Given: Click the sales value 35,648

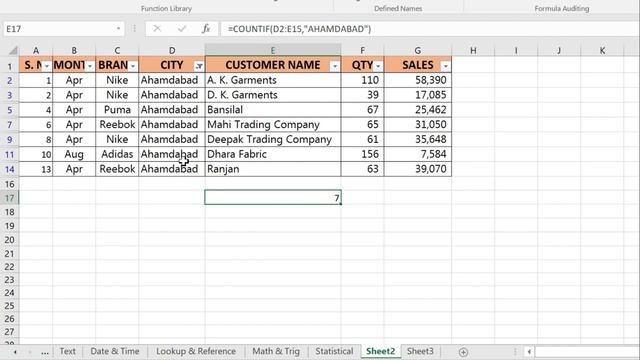Looking at the screenshot, I should pyautogui.click(x=418, y=139).
